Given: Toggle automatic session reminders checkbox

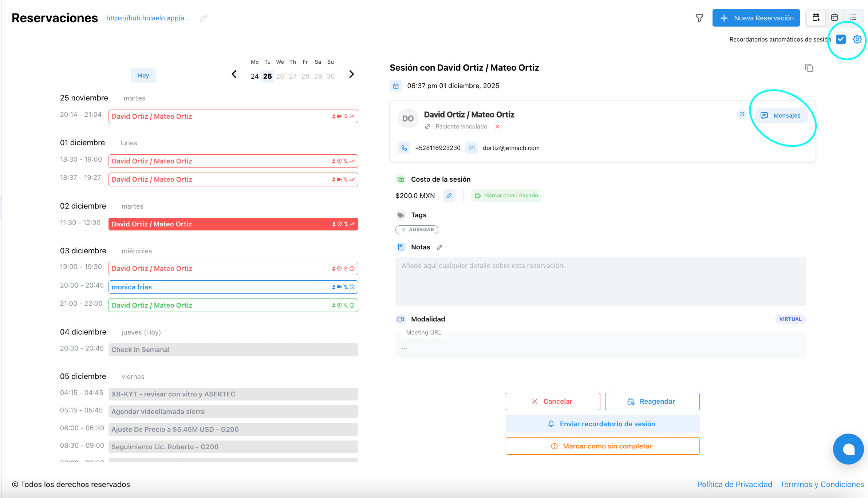Looking at the screenshot, I should 841,39.
